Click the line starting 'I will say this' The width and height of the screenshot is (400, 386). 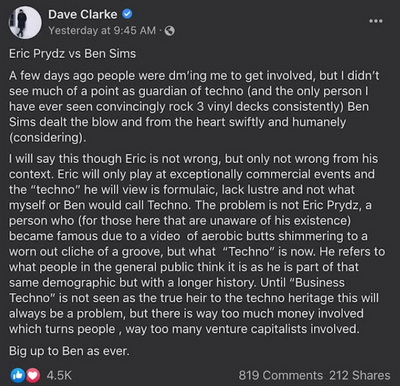coord(193,159)
